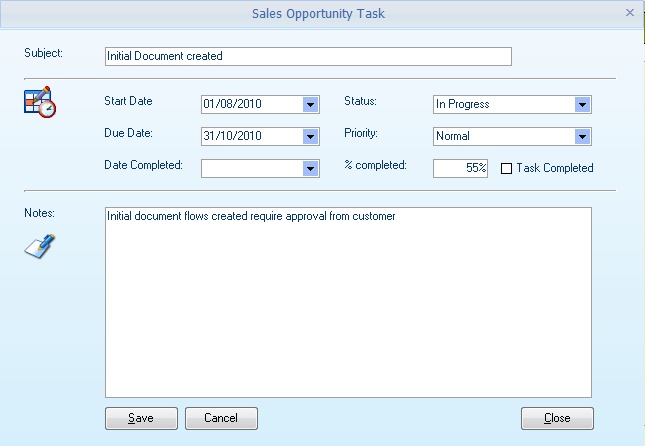Close the window with the title bar X
Screen dimensions: 645x446
click(x=629, y=13)
